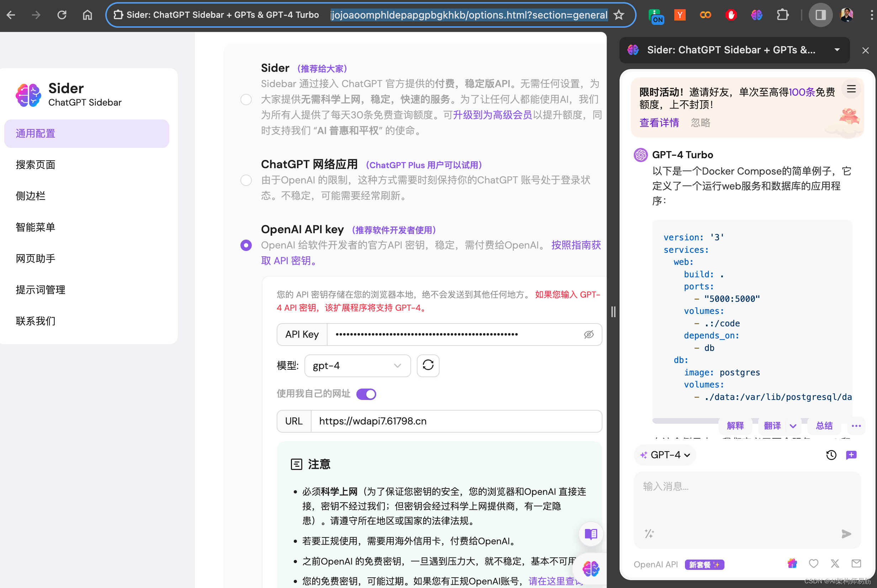Viewport: 877px width, 588px height.
Task: Click the floating Sider brain button
Action: [x=591, y=568]
